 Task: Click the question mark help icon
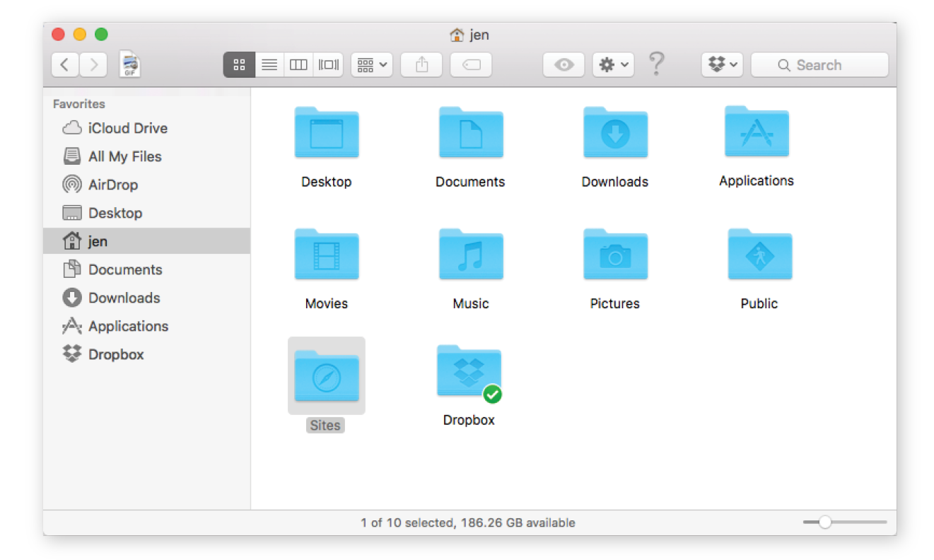pos(656,64)
